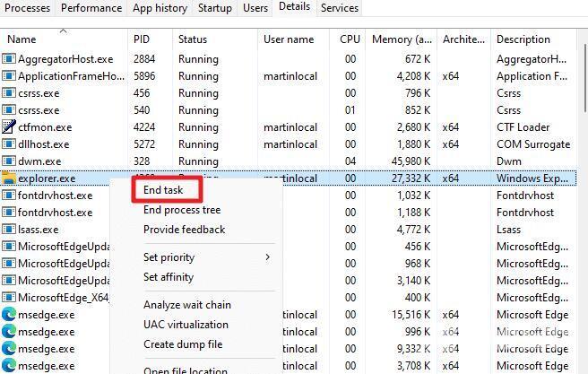Click the 27,332 K memory value
The height and width of the screenshot is (374, 588).
[411, 178]
